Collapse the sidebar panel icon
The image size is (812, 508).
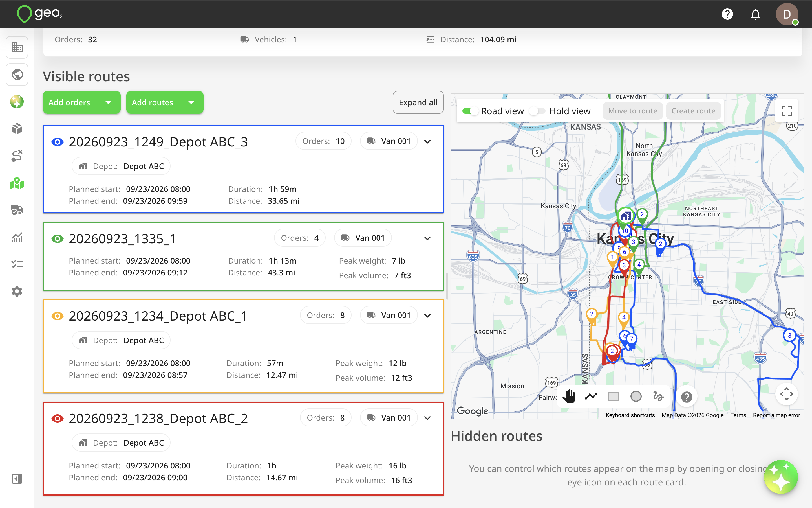(x=17, y=479)
